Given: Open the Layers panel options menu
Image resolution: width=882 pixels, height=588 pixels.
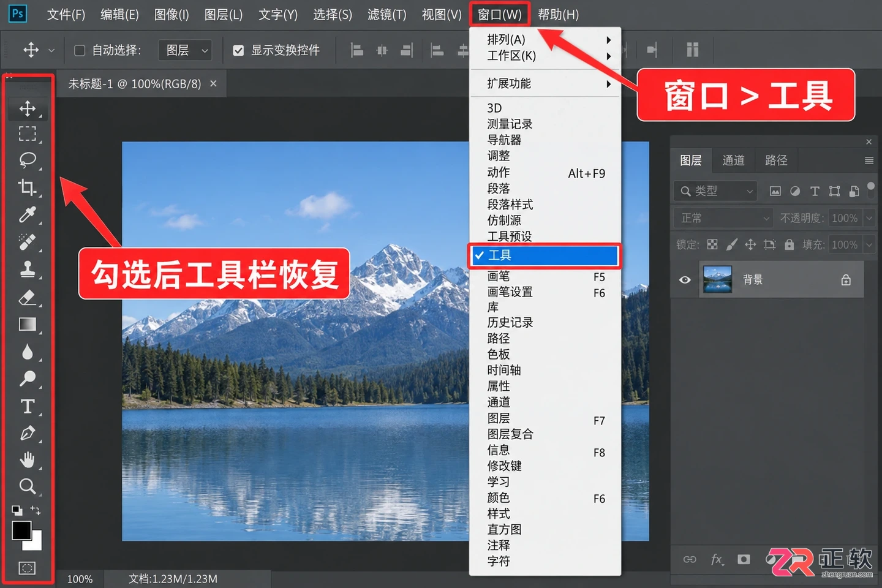Looking at the screenshot, I should (869, 160).
